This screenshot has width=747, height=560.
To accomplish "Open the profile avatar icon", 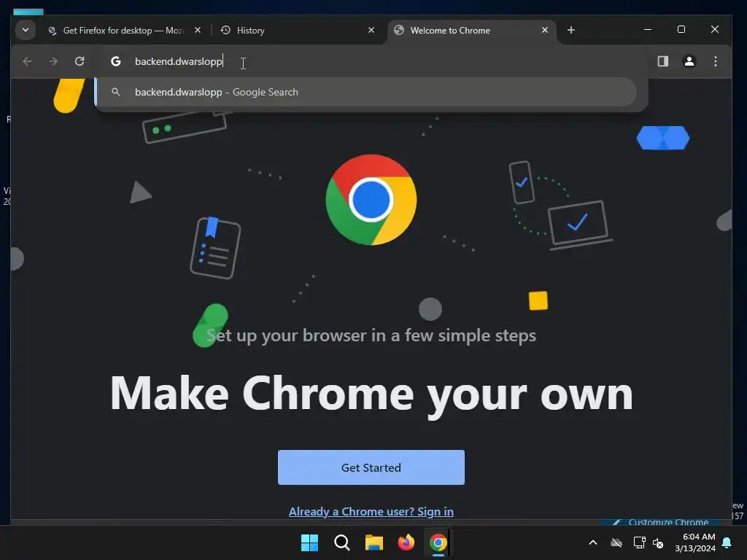I will point(689,61).
